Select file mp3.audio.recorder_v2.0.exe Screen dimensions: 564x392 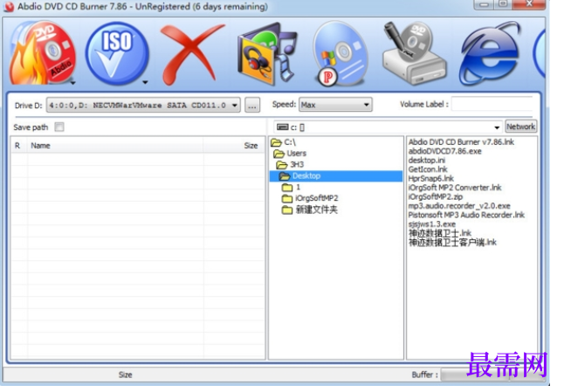[x=459, y=206]
